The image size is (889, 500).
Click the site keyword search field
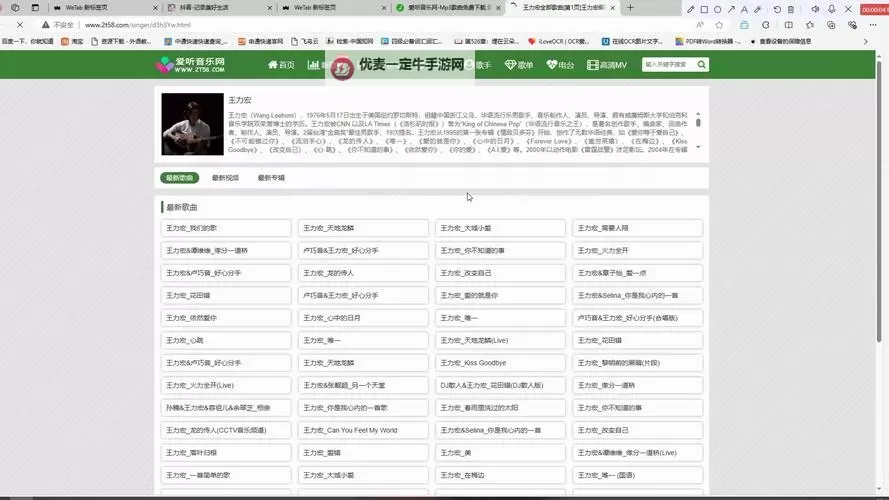668,65
